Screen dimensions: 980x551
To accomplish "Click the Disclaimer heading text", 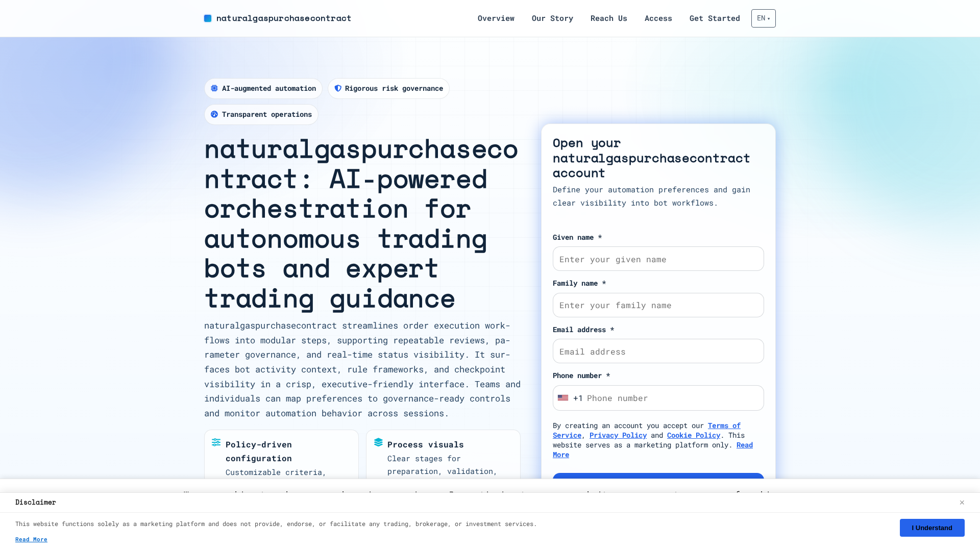I will click(x=36, y=503).
